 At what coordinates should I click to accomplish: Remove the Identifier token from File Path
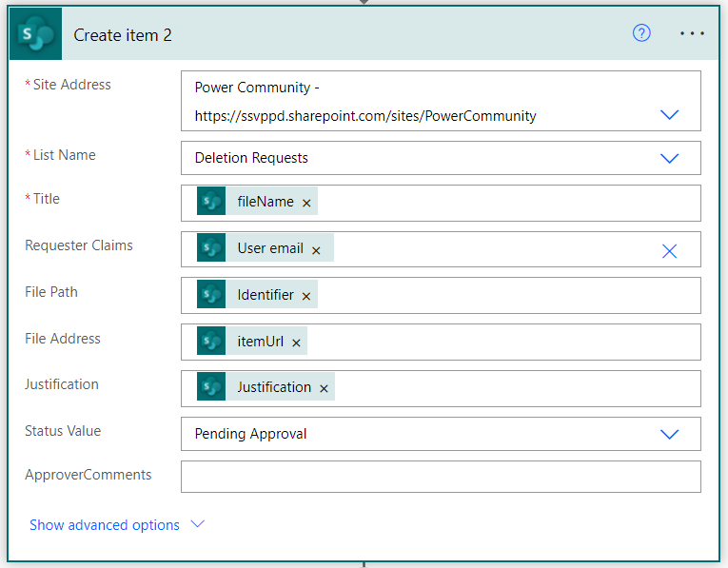click(x=306, y=296)
